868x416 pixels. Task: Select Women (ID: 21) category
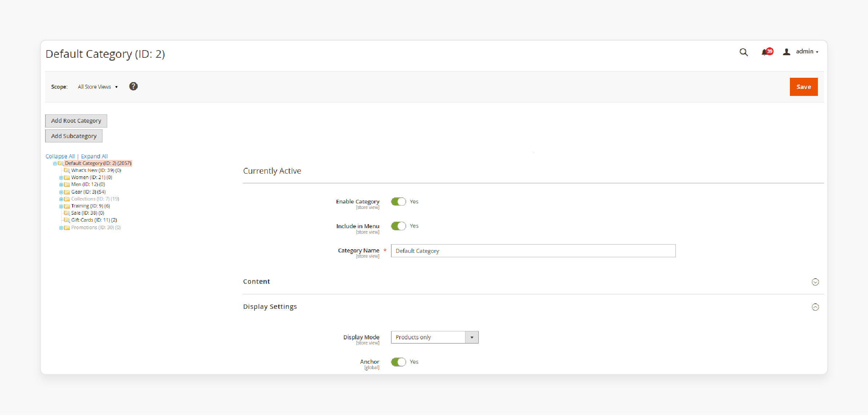click(x=92, y=178)
